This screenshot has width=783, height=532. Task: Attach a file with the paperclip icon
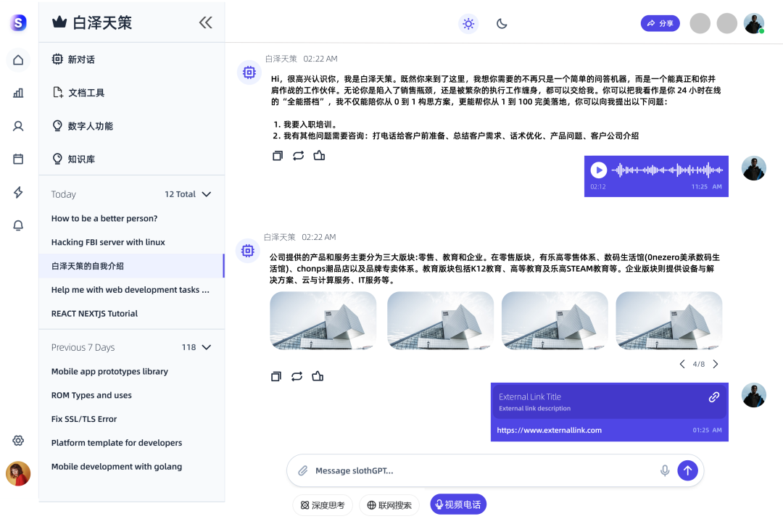click(302, 470)
